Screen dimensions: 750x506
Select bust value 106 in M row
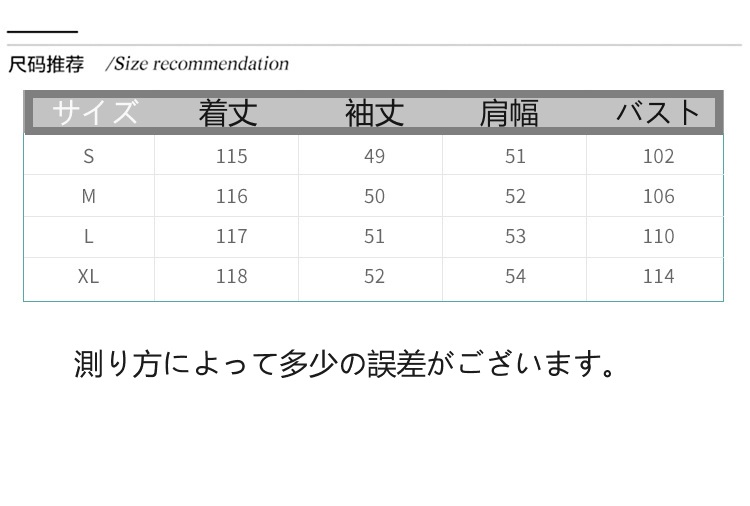pos(658,196)
